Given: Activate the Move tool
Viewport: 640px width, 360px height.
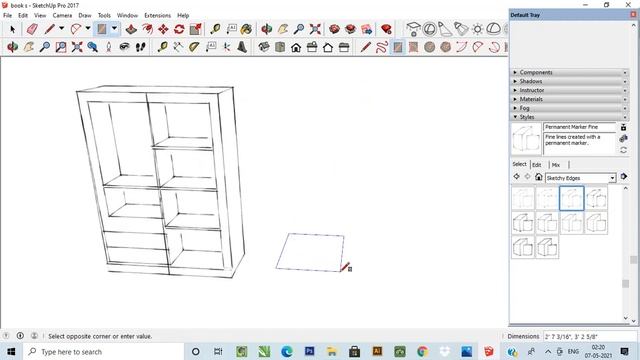Looking at the screenshot, I should click(x=163, y=29).
